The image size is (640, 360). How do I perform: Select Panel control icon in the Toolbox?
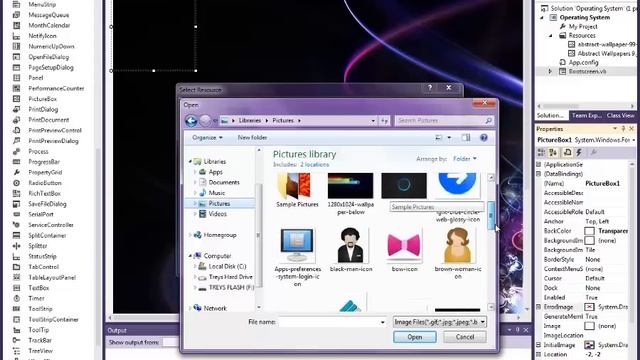coord(16,78)
